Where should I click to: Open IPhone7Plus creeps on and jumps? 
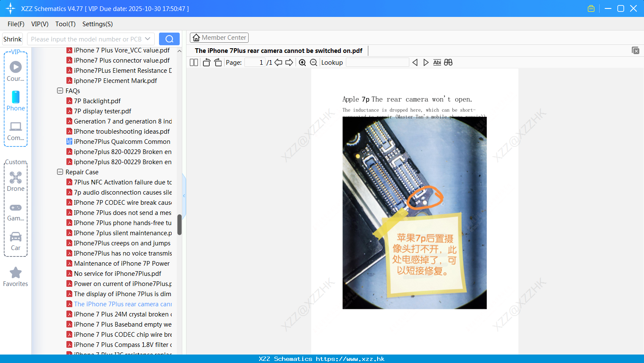point(119,243)
